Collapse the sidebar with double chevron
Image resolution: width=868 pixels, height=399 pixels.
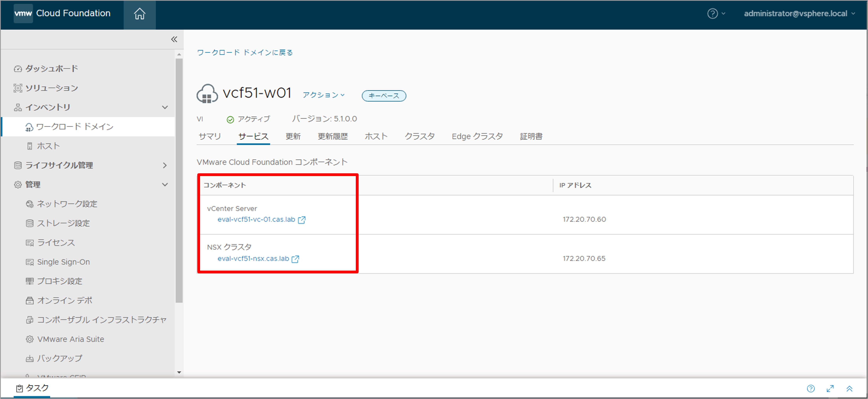click(174, 39)
